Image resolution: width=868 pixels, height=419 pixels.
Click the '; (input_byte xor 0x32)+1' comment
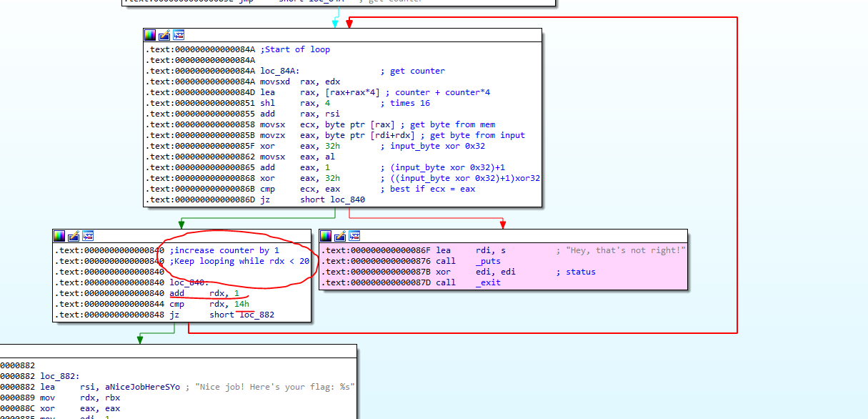(x=443, y=167)
